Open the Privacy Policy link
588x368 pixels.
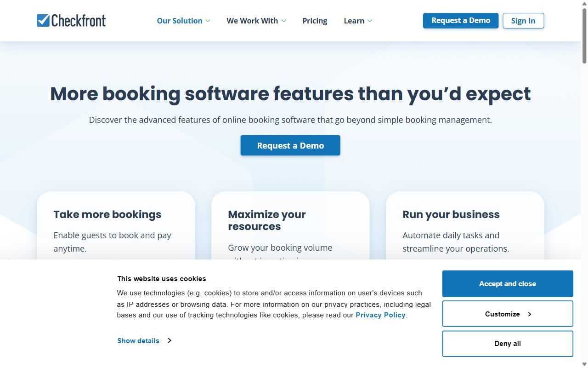(380, 315)
